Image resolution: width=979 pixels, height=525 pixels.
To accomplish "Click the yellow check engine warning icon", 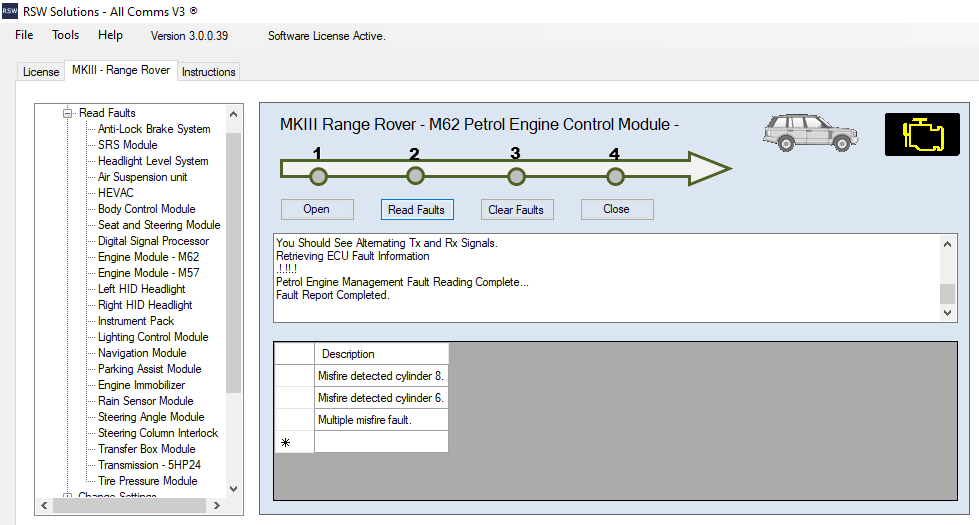I will tap(922, 134).
